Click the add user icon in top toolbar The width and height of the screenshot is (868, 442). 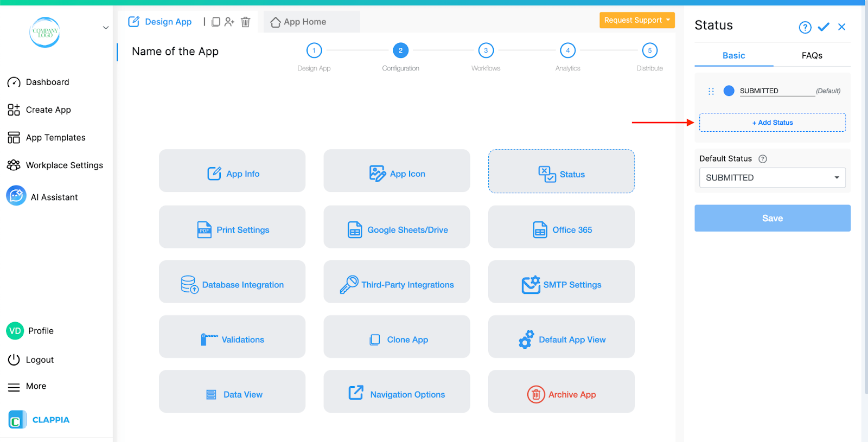[229, 22]
